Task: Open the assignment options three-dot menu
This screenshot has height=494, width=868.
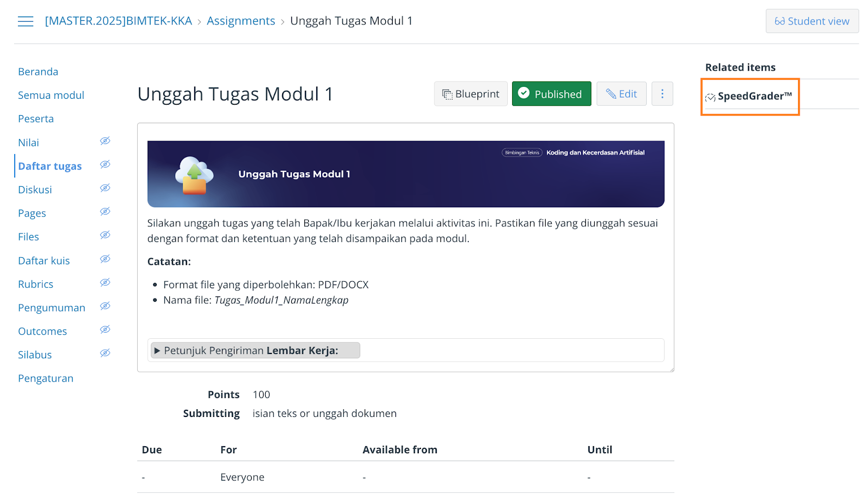Action: 662,93
